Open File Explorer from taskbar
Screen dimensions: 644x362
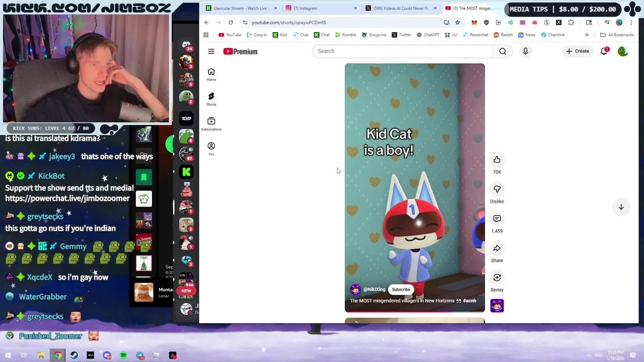click(41, 355)
